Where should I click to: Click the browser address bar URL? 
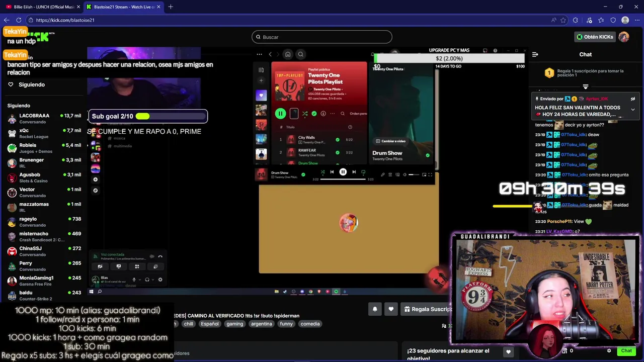tap(65, 20)
